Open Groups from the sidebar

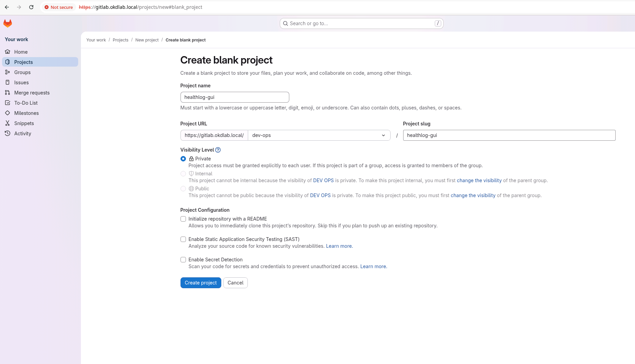click(22, 72)
